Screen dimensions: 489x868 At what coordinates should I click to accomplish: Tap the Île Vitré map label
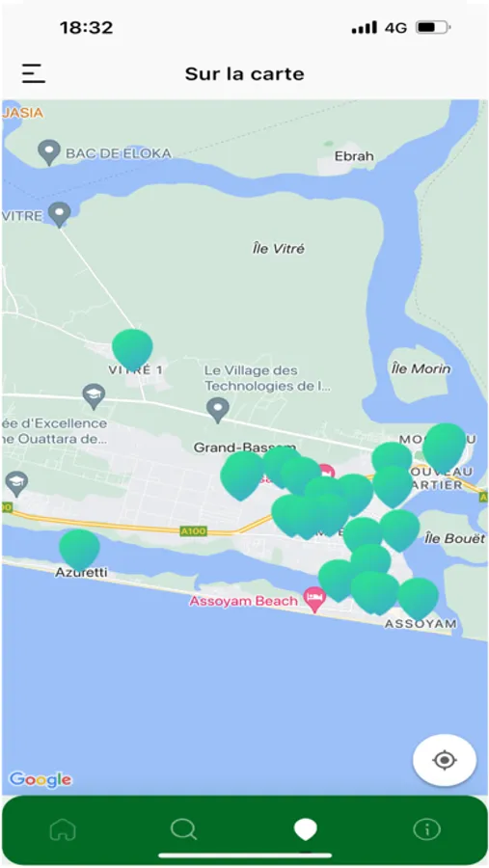tap(278, 249)
